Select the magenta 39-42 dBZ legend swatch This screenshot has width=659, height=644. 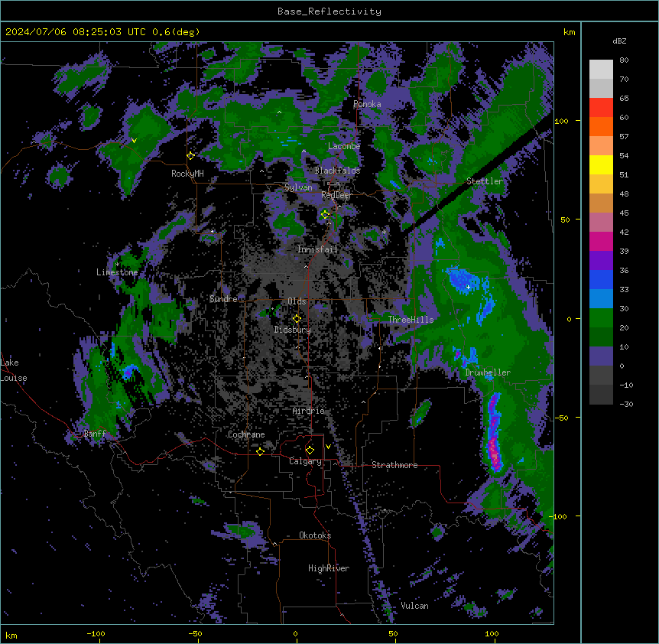click(601, 241)
